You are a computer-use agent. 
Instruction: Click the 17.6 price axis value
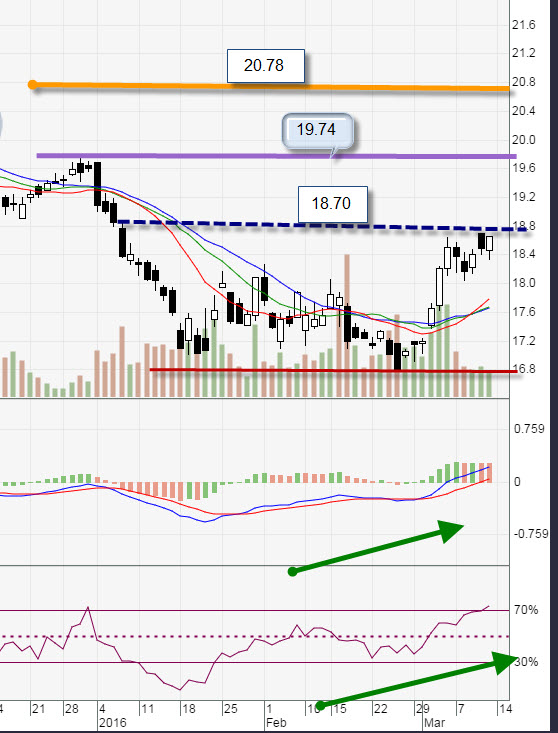coord(523,312)
